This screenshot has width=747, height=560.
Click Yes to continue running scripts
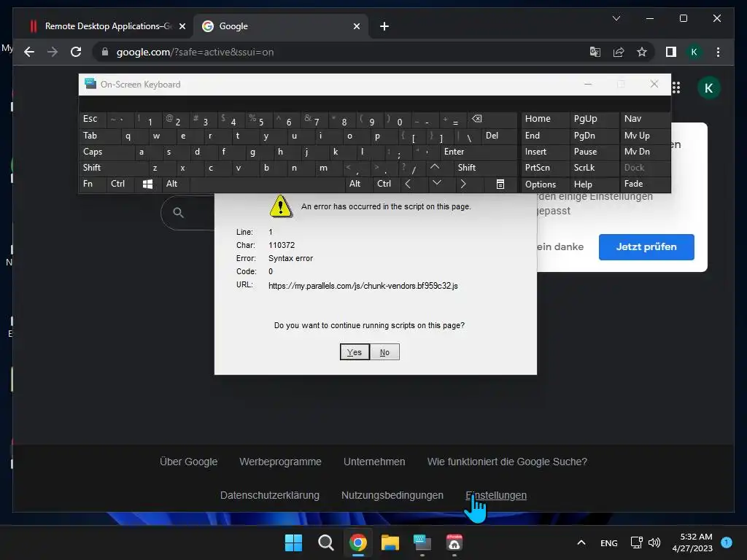tap(354, 352)
